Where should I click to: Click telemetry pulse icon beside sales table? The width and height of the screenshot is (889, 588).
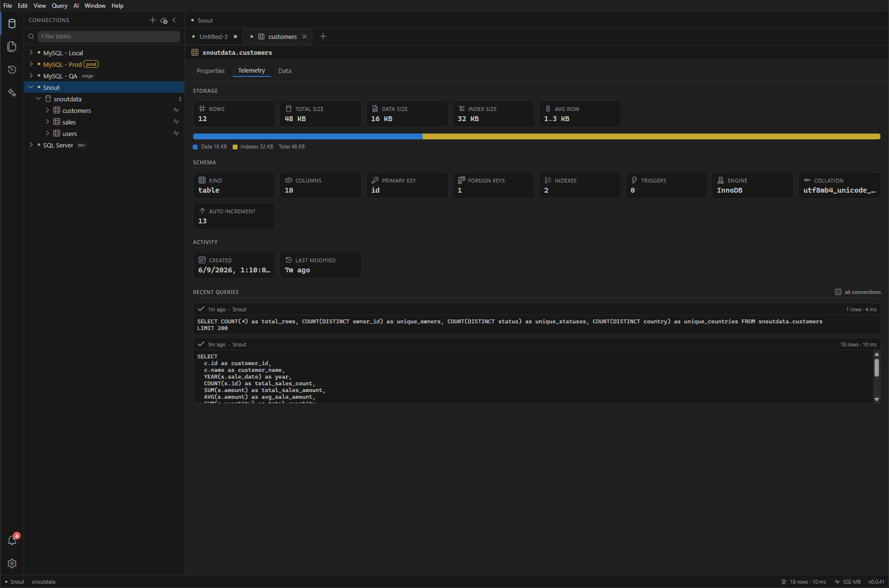tap(176, 122)
